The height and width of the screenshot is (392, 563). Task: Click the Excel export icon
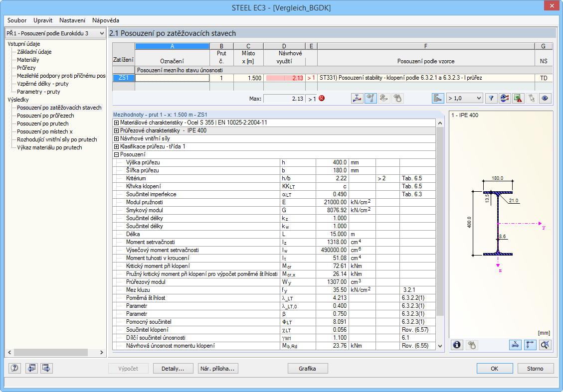(519, 99)
